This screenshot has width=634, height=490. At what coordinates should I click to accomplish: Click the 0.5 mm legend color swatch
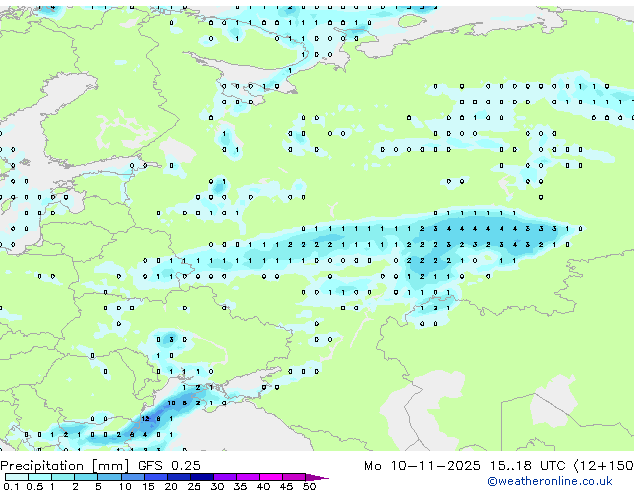pyautogui.click(x=40, y=477)
